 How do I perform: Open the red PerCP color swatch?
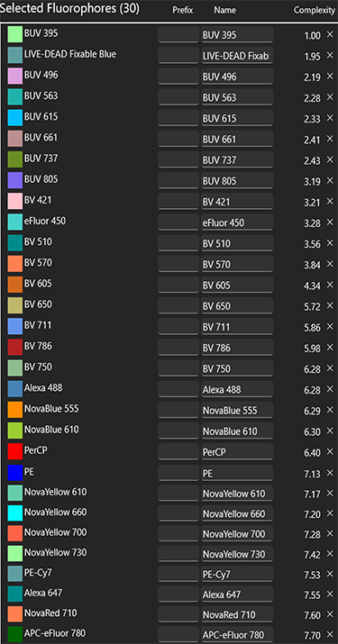point(14,451)
